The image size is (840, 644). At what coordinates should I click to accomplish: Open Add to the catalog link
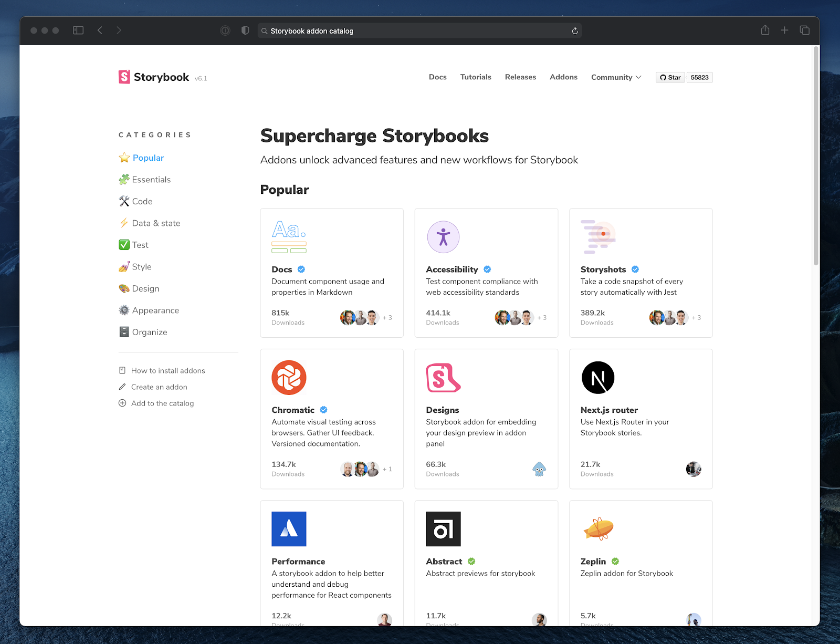tap(156, 403)
